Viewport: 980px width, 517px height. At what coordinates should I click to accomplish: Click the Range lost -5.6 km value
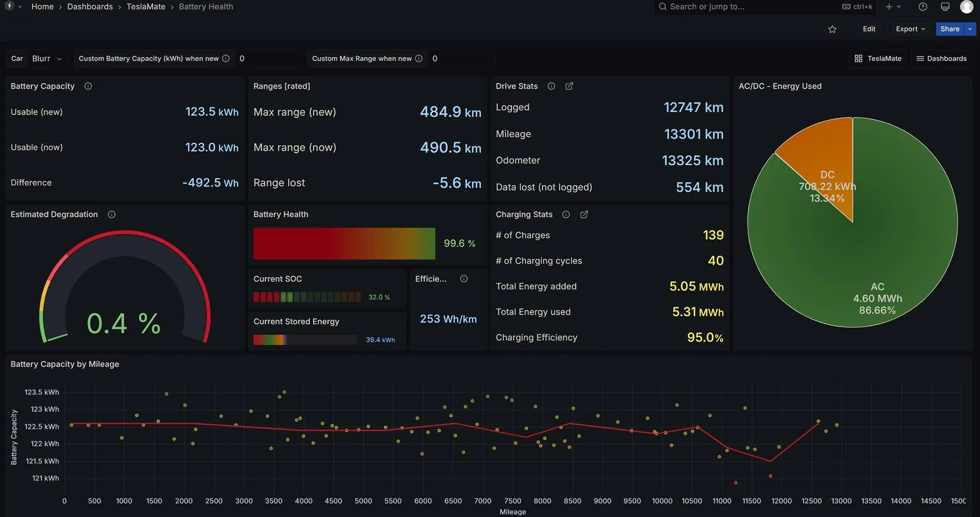pyautogui.click(x=456, y=183)
